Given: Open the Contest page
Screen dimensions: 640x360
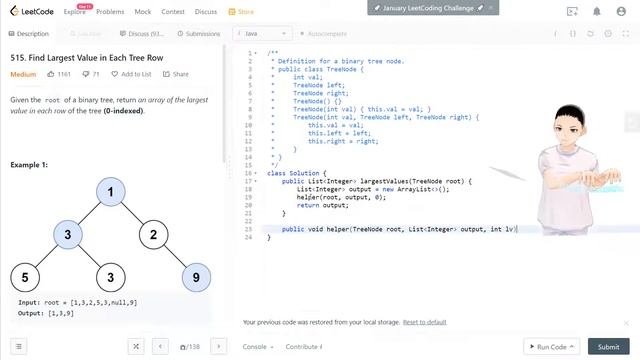Looking at the screenshot, I should (173, 12).
